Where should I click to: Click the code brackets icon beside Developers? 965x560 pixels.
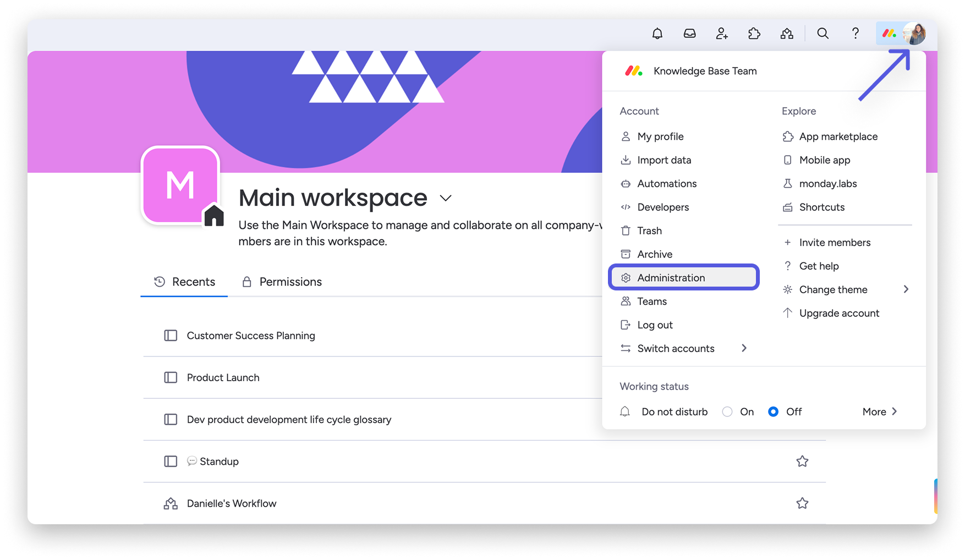pos(626,207)
